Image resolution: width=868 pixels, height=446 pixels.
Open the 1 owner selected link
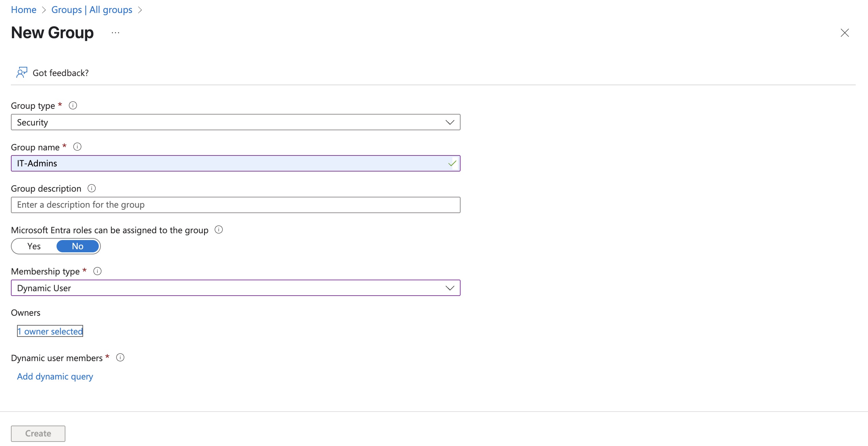pos(50,331)
